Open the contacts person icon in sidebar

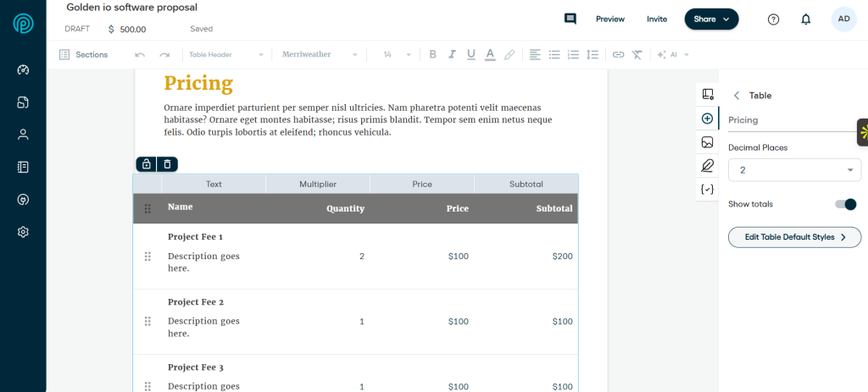pyautogui.click(x=23, y=135)
